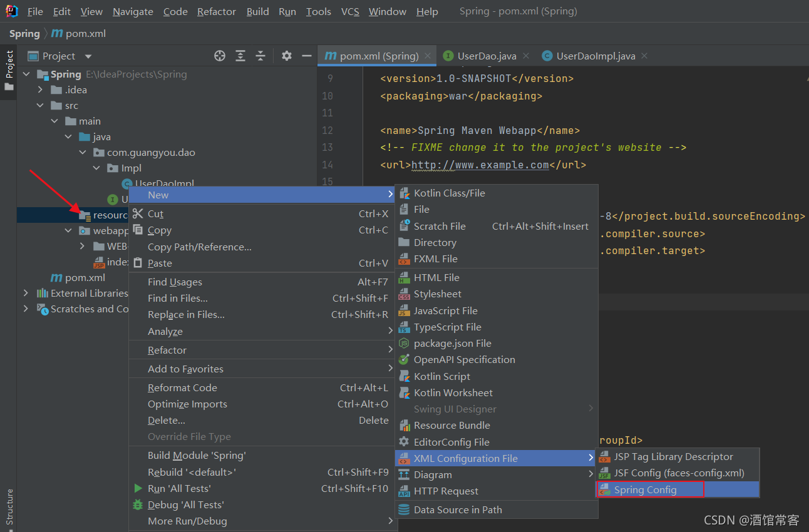Collapse the src folder
The width and height of the screenshot is (809, 532).
41,105
